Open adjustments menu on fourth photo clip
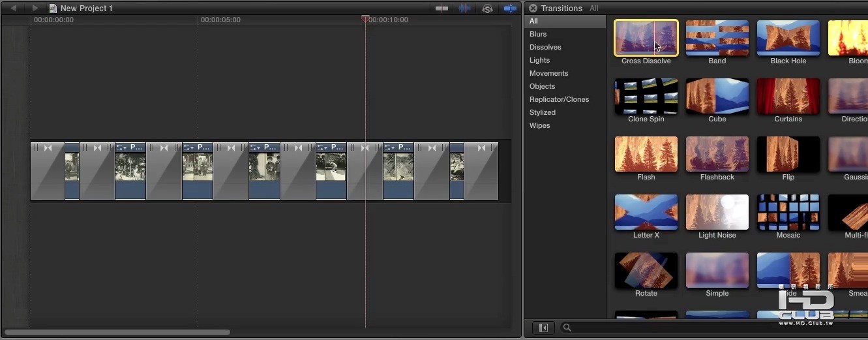 [x=256, y=147]
